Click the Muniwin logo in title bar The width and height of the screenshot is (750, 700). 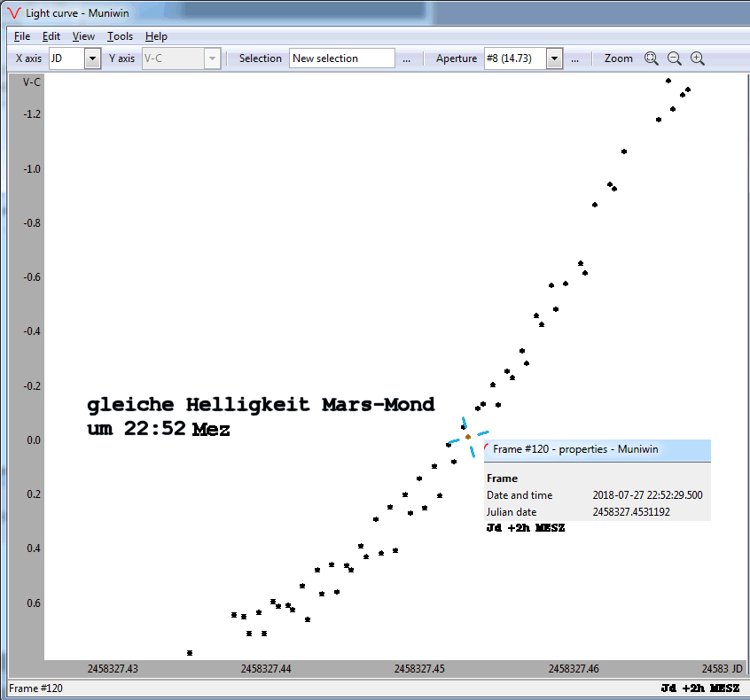tap(13, 12)
